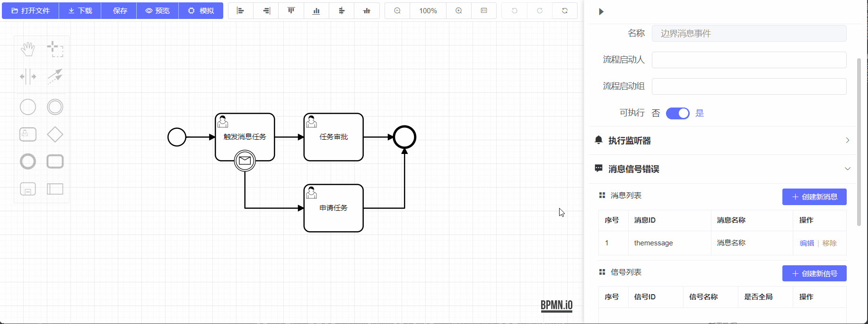868x324 pixels.
Task: Select the 申请任务 task node
Action: tap(333, 208)
